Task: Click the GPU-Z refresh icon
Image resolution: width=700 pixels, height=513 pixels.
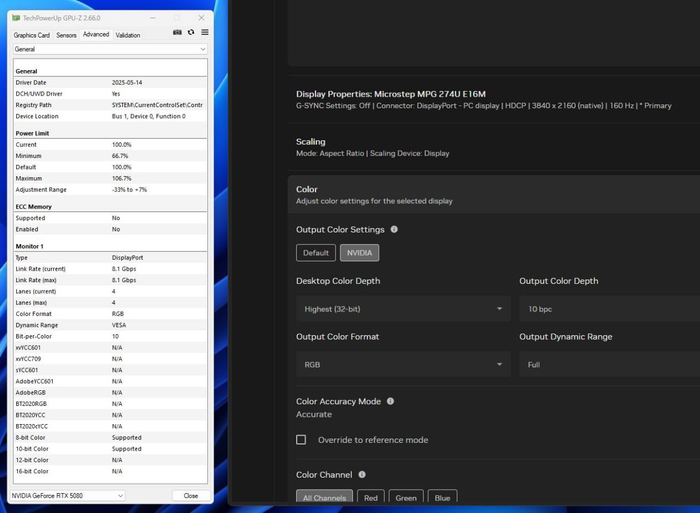Action: pyautogui.click(x=191, y=33)
